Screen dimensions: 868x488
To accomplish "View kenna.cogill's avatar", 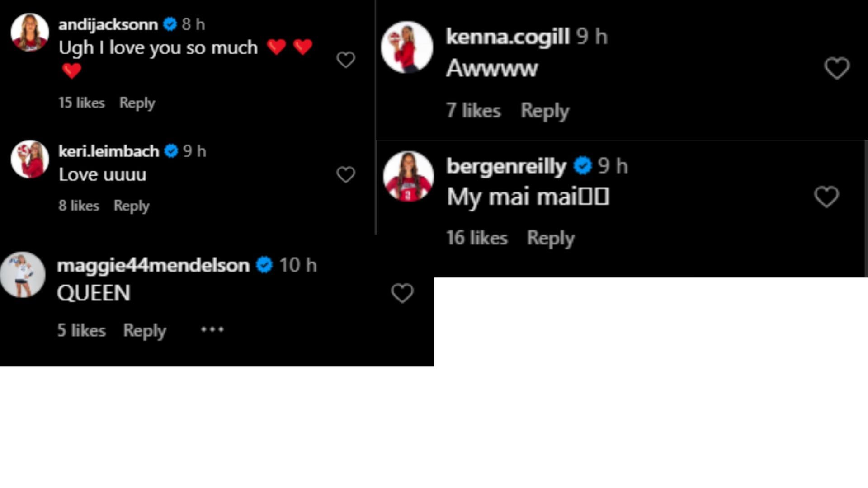I will coord(407,47).
